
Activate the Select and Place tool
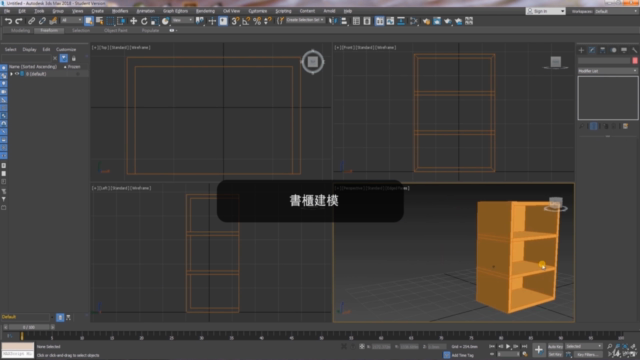coord(165,21)
